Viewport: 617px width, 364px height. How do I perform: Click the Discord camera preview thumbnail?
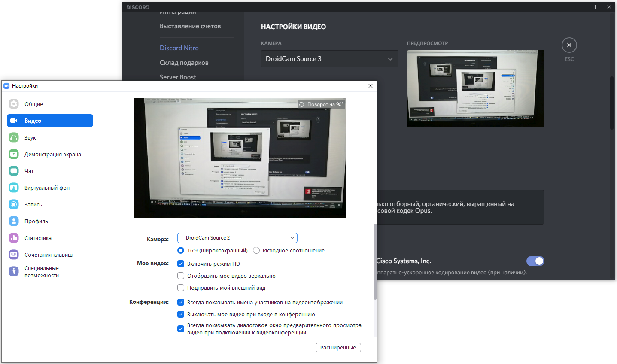tap(476, 89)
